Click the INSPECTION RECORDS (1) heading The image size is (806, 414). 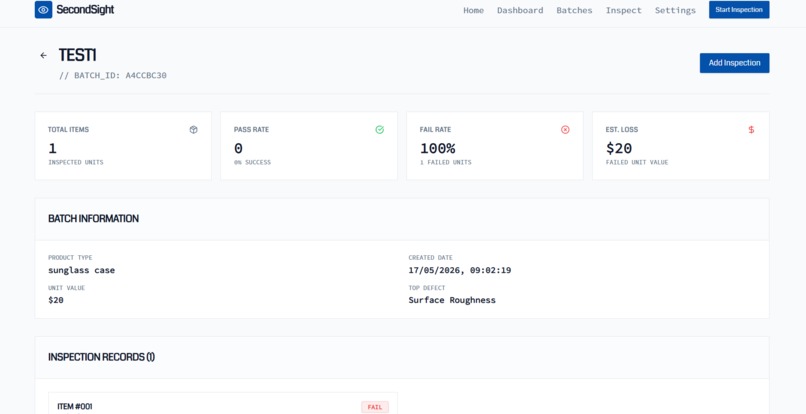click(101, 357)
